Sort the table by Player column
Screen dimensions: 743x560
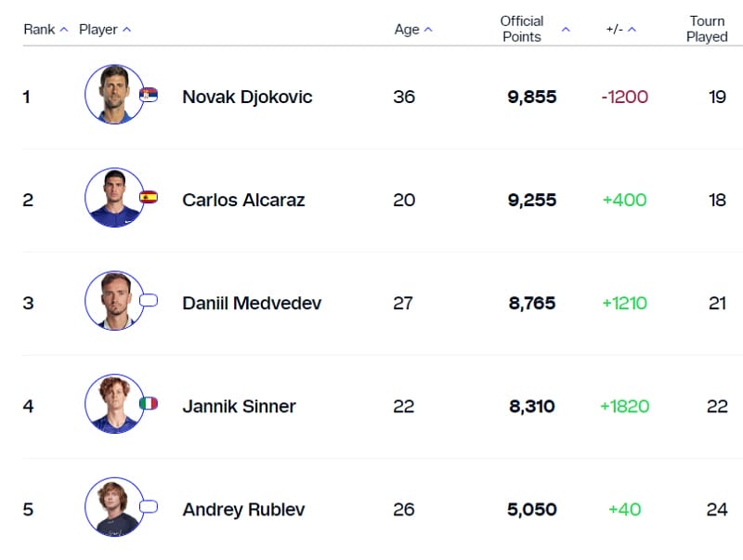(104, 30)
